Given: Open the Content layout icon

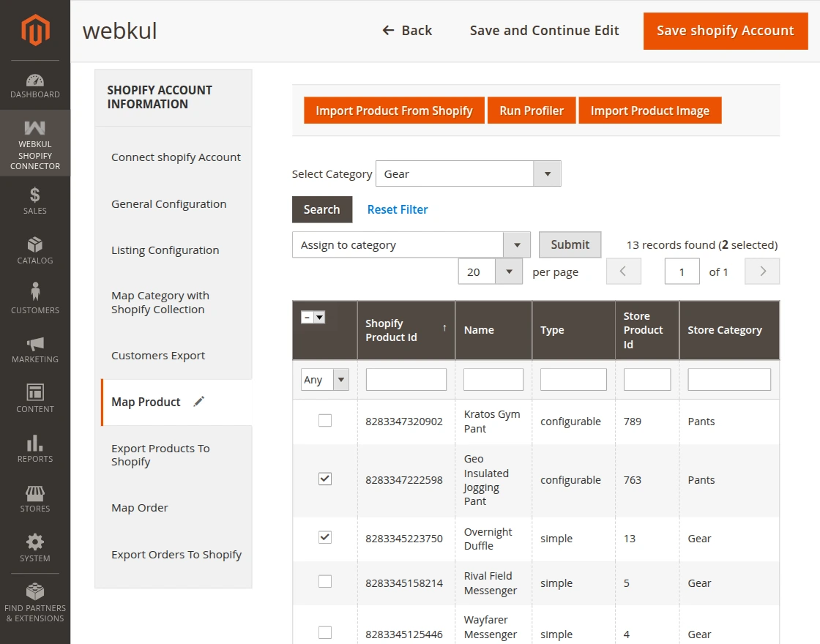Looking at the screenshot, I should coord(35,392).
